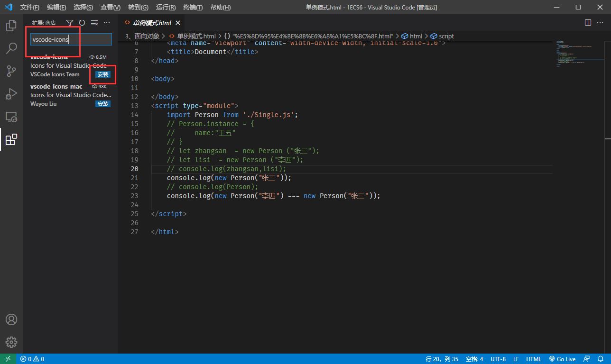Click the 扩展: 商店 panel title
The image size is (611, 364).
click(44, 23)
